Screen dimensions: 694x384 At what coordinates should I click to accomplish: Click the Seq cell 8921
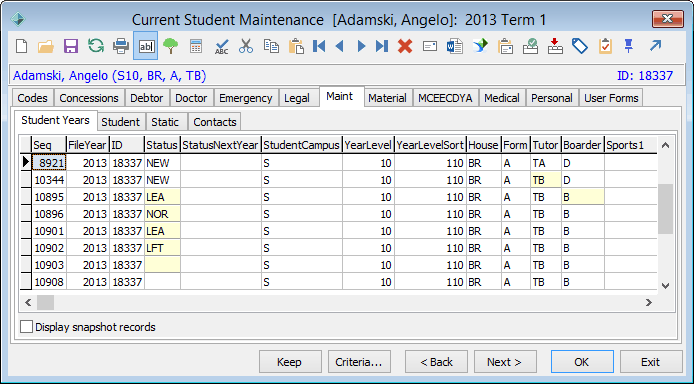point(49,163)
